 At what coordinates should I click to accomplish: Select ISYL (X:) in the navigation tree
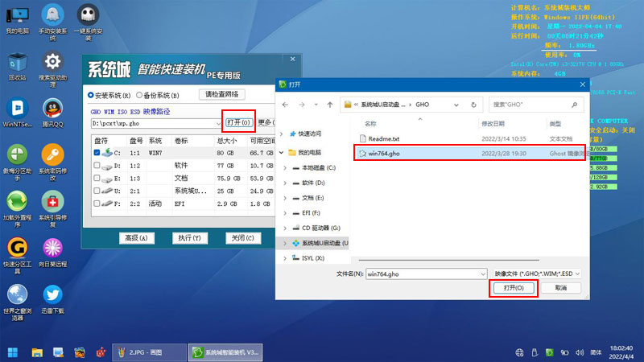point(313,257)
